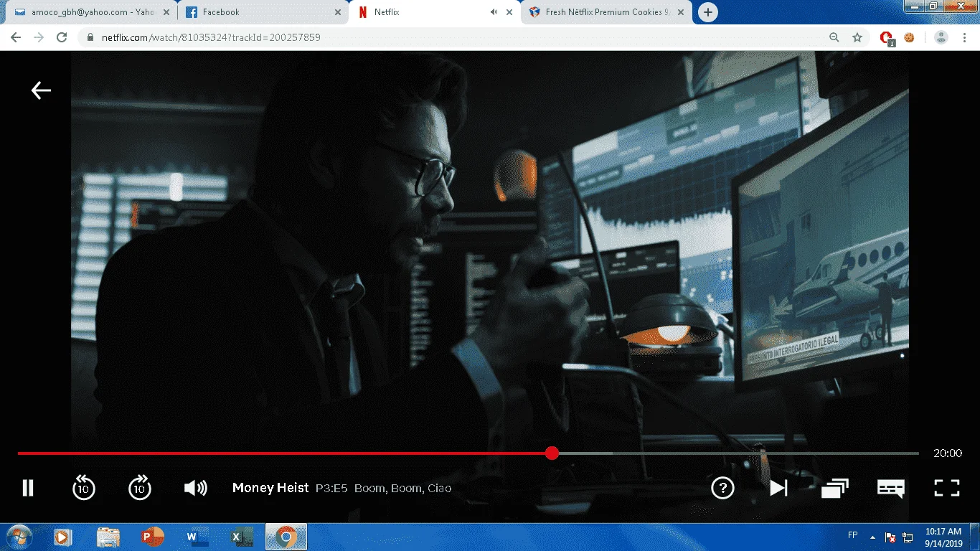Mute the Netflix tab using its speaker icon
Screen dimensions: 980x551
coord(494,12)
